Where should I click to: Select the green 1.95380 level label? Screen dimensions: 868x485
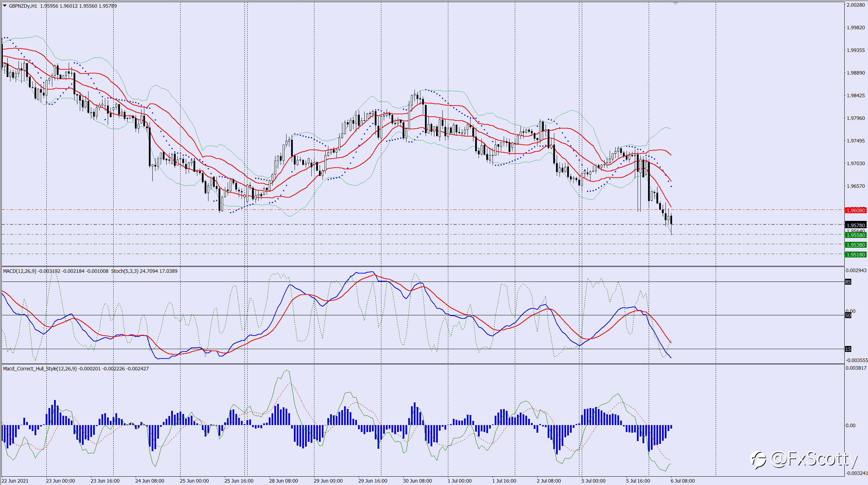(x=856, y=245)
